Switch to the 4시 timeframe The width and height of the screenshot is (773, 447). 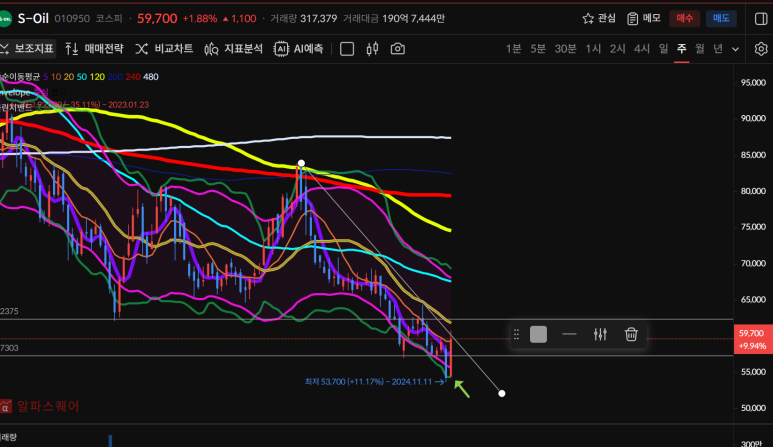642,49
